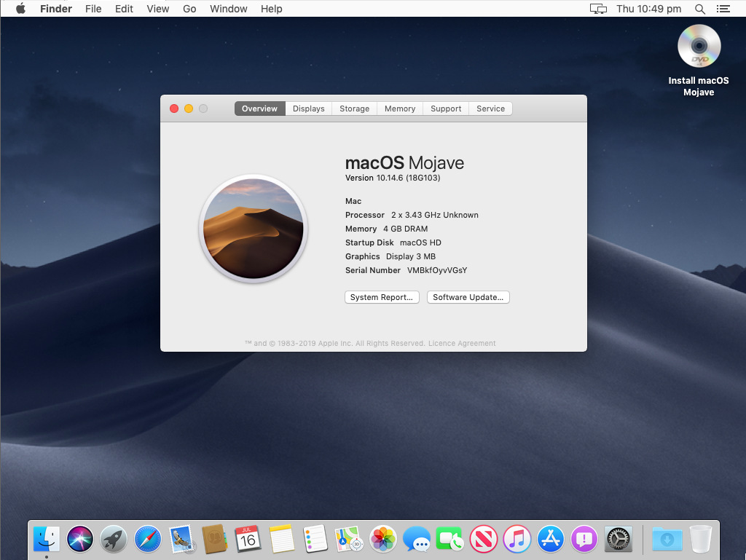
Task: Switch to the Storage tab
Action: (x=354, y=109)
